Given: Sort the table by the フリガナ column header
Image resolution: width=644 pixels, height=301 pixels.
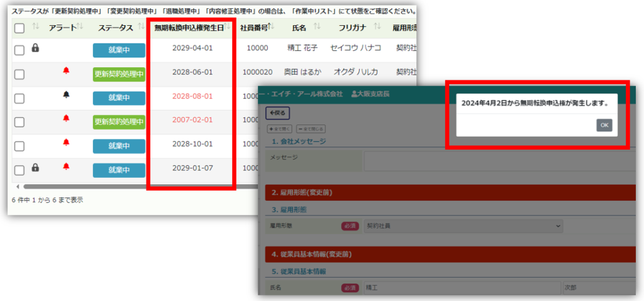Looking at the screenshot, I should [x=352, y=28].
